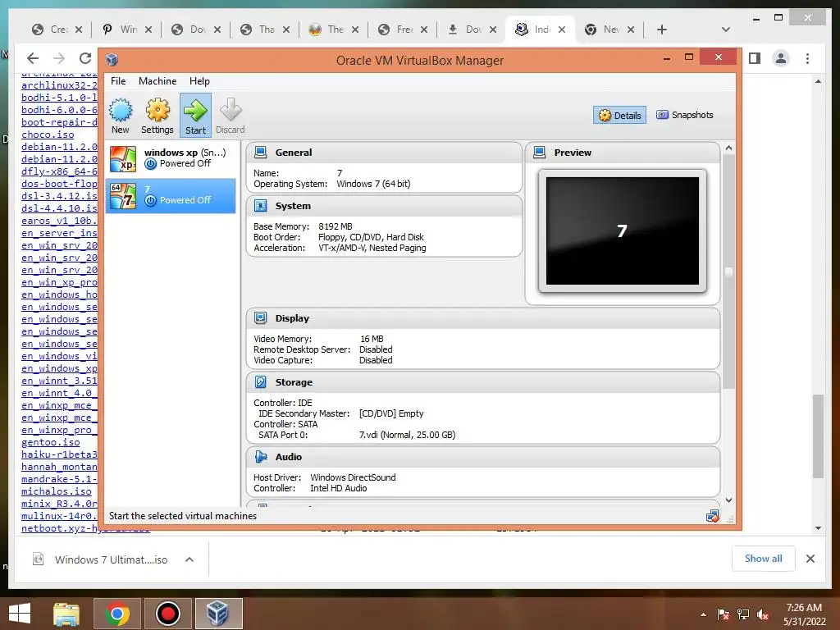The image size is (840, 630).
Task: Click VirtualBox taskbar icon
Action: tap(218, 614)
